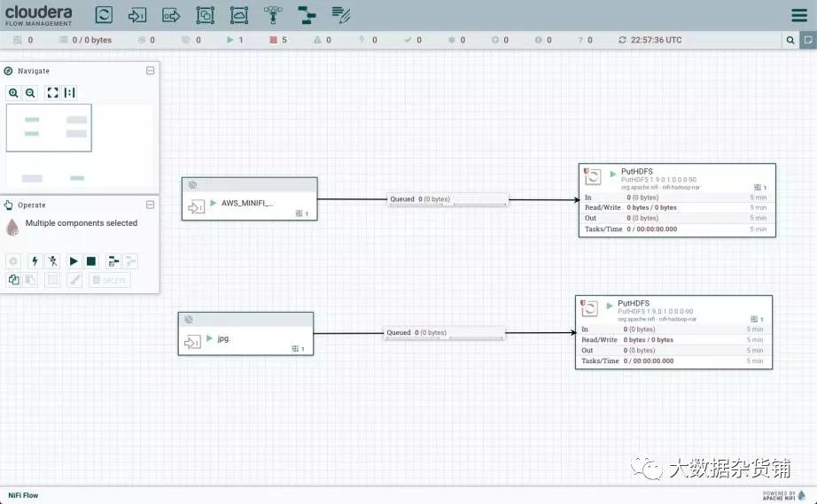
Task: Click the Create template icon in Operate
Action: 113,260
